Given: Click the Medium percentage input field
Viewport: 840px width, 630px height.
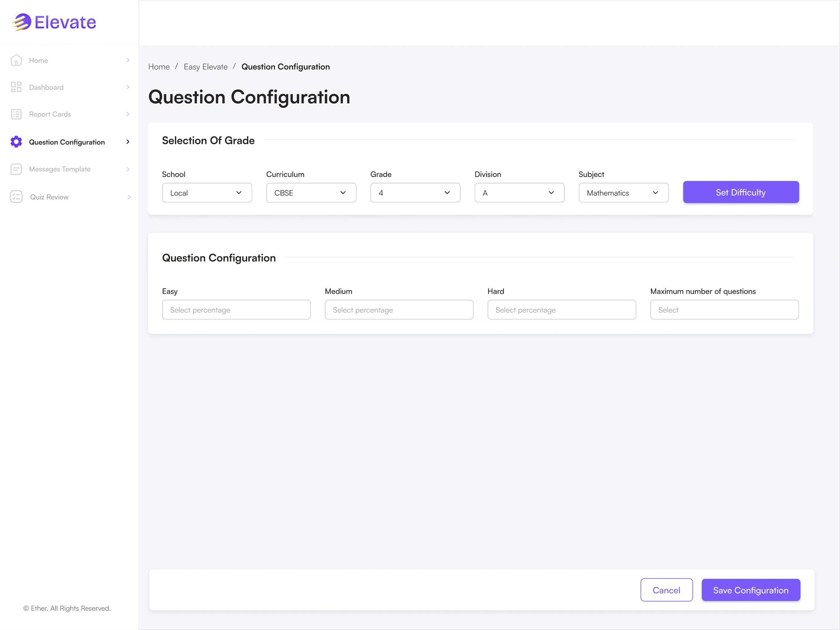Looking at the screenshot, I should [x=399, y=310].
